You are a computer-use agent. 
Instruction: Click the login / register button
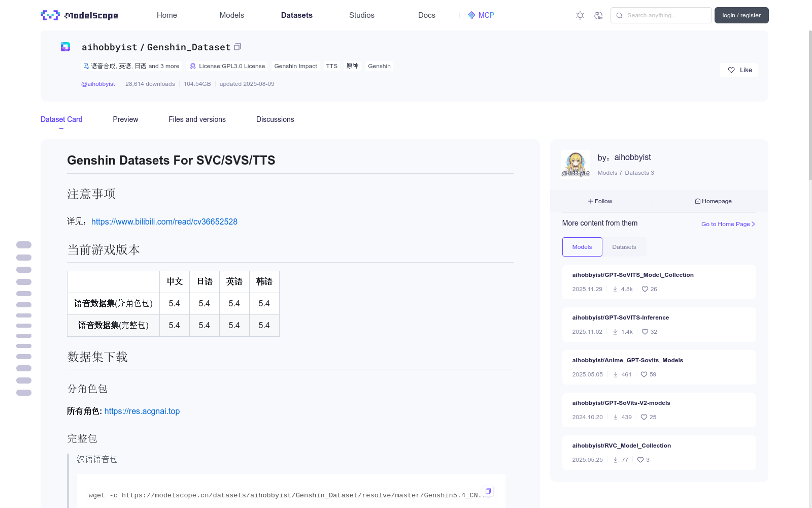(x=741, y=15)
